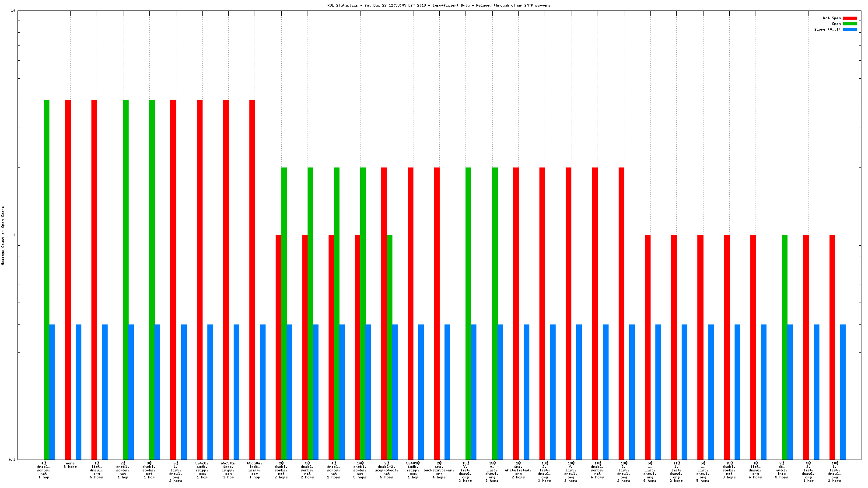Click the 'ips.whitelisted.org 2 hops' label
The image size is (868, 488).
[x=518, y=470]
